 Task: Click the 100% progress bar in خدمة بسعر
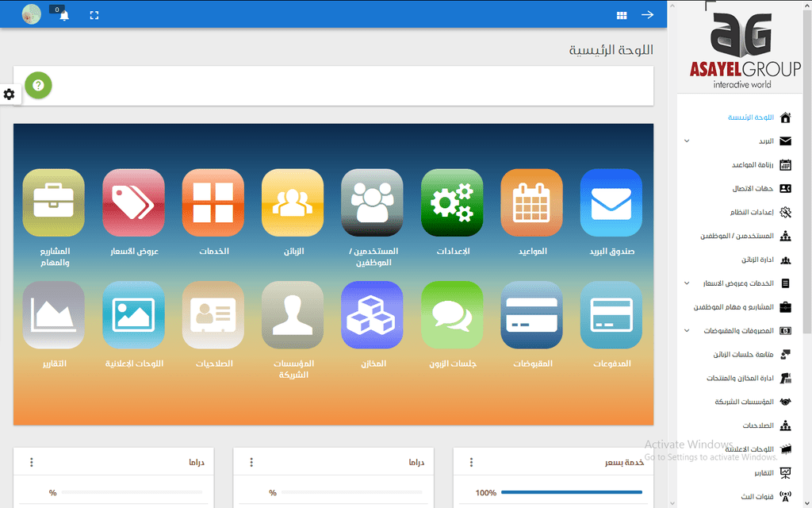[572, 492]
